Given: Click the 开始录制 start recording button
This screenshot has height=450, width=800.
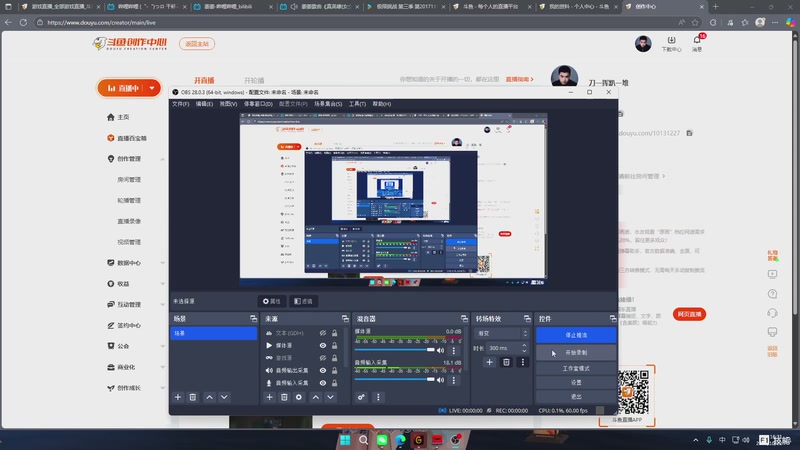Looking at the screenshot, I should click(x=576, y=353).
